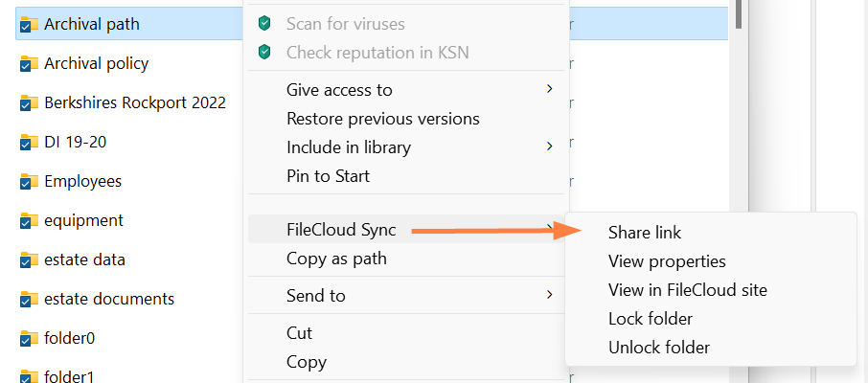Viewport: 868px width, 383px height.
Task: Expand the Give access to submenu arrow
Action: [x=550, y=89]
